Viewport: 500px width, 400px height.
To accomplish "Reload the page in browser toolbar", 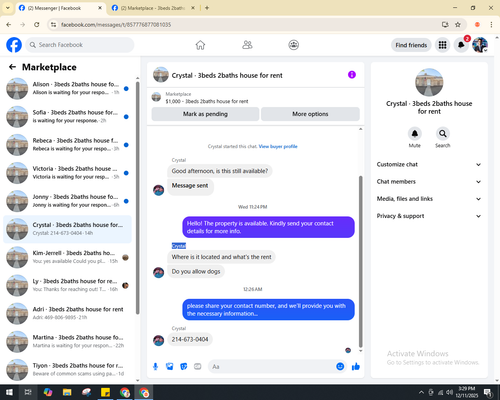I will click(x=37, y=25).
